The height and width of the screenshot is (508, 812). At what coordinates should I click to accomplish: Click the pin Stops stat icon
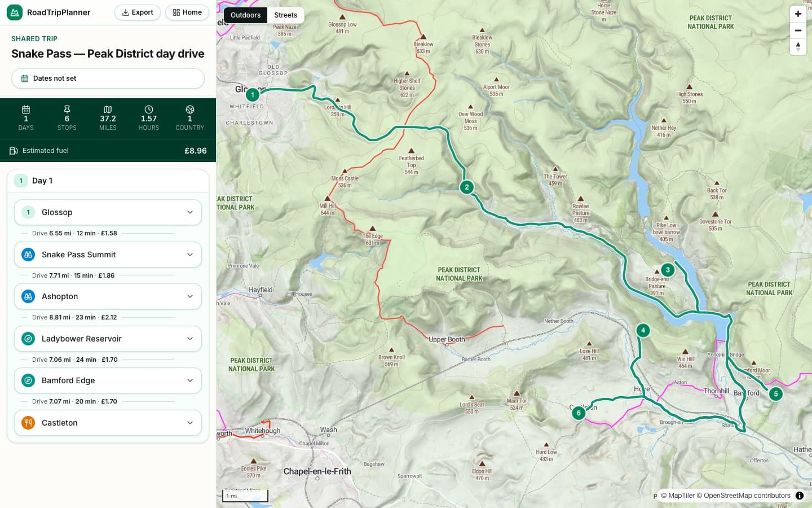coord(67,110)
